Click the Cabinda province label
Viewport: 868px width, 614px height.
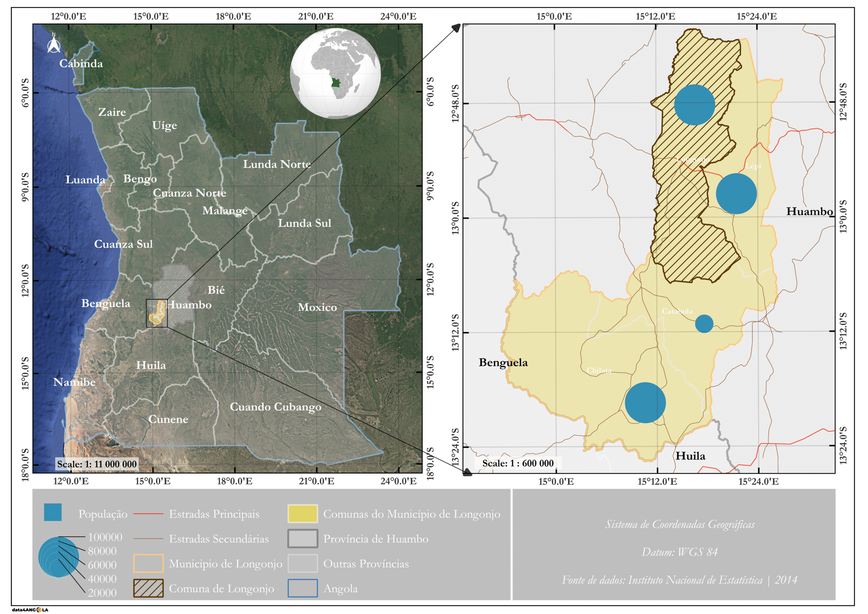click(81, 63)
